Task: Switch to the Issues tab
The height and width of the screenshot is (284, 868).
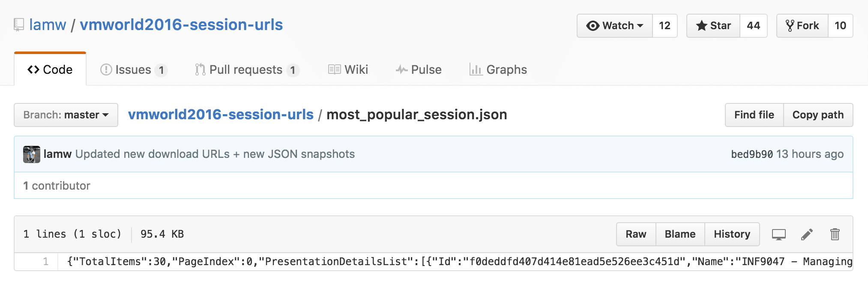Action: 133,69
